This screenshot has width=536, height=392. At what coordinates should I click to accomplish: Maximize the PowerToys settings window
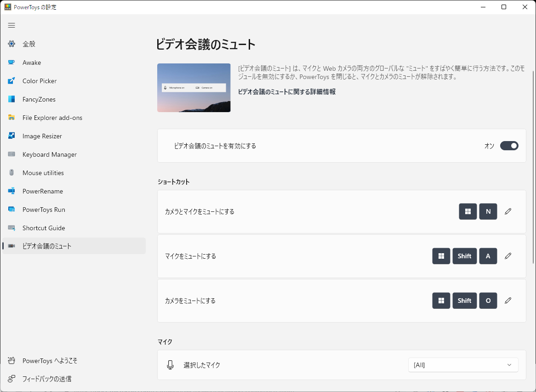pyautogui.click(x=503, y=7)
